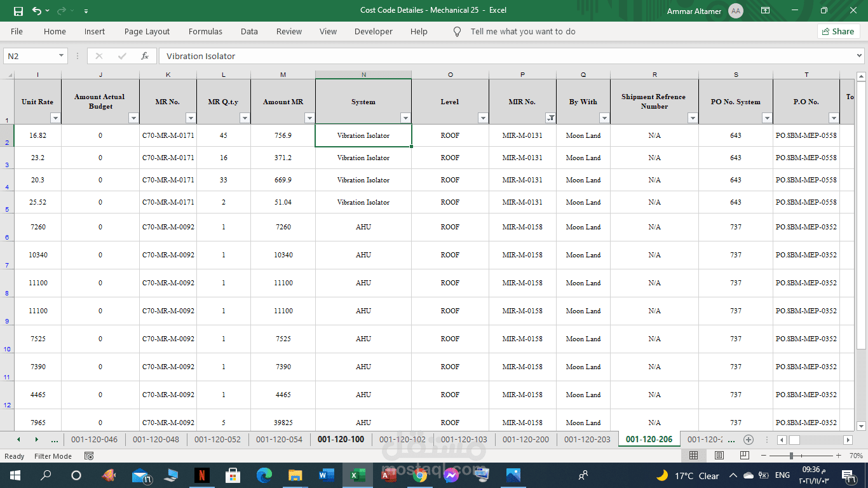Open the System column filter dropdown
The width and height of the screenshot is (868, 488).
(x=405, y=118)
